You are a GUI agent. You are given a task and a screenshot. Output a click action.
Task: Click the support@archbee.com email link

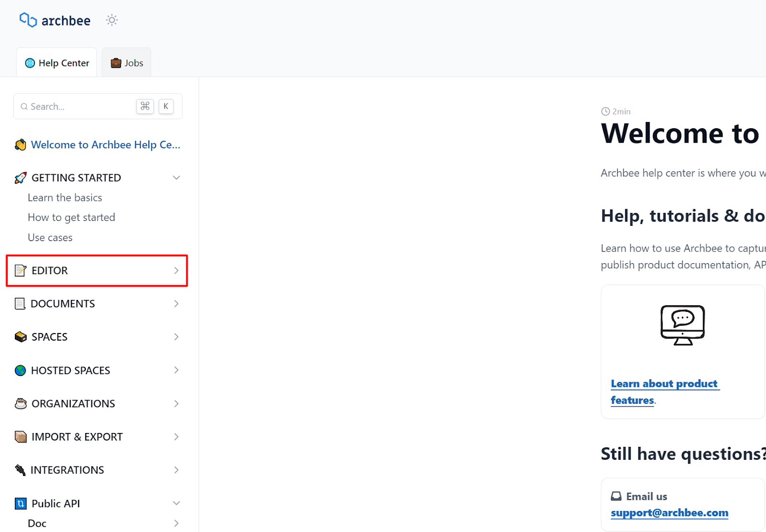pos(669,512)
